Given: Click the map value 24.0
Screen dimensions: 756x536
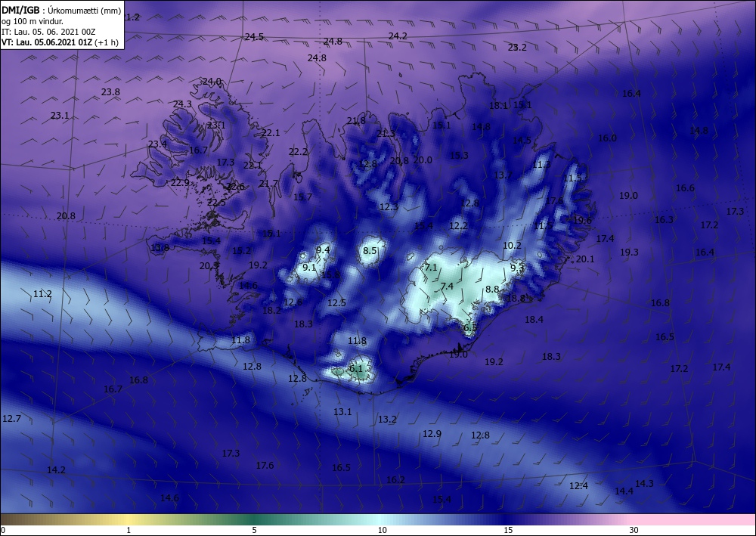Looking at the screenshot, I should 212,82.
